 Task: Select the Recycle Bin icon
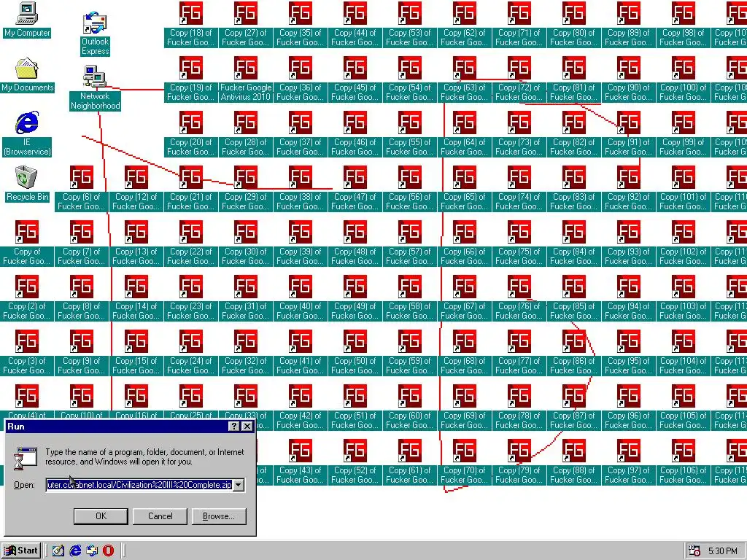coord(27,184)
